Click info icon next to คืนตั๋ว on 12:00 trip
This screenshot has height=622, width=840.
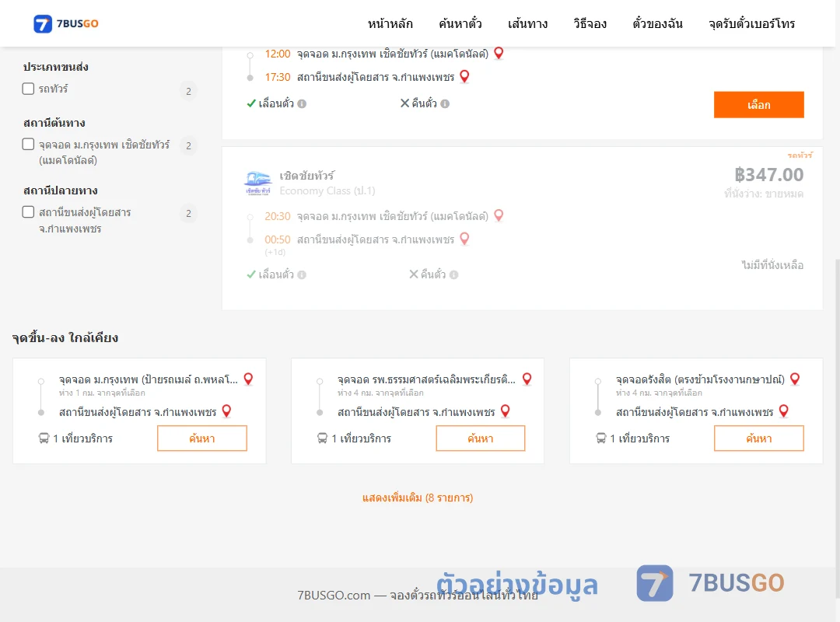pyautogui.click(x=445, y=104)
